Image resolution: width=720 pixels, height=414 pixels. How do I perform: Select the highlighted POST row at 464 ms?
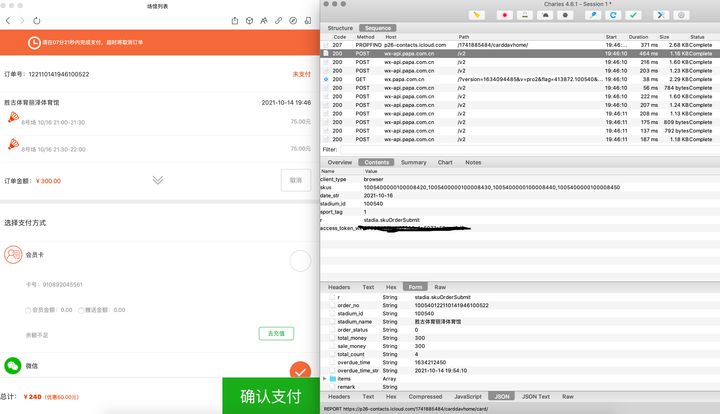click(x=520, y=54)
